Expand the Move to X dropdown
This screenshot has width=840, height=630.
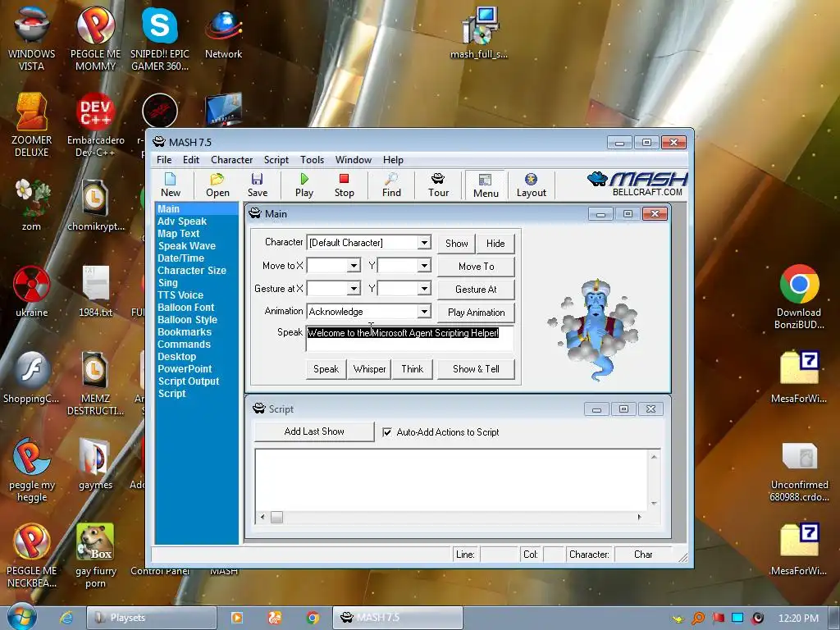click(353, 266)
